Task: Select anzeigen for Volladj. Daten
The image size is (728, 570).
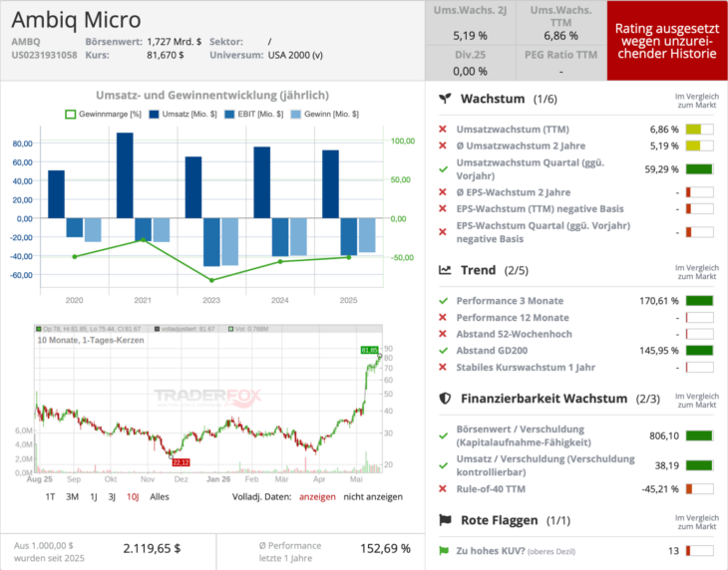Action: point(317,496)
